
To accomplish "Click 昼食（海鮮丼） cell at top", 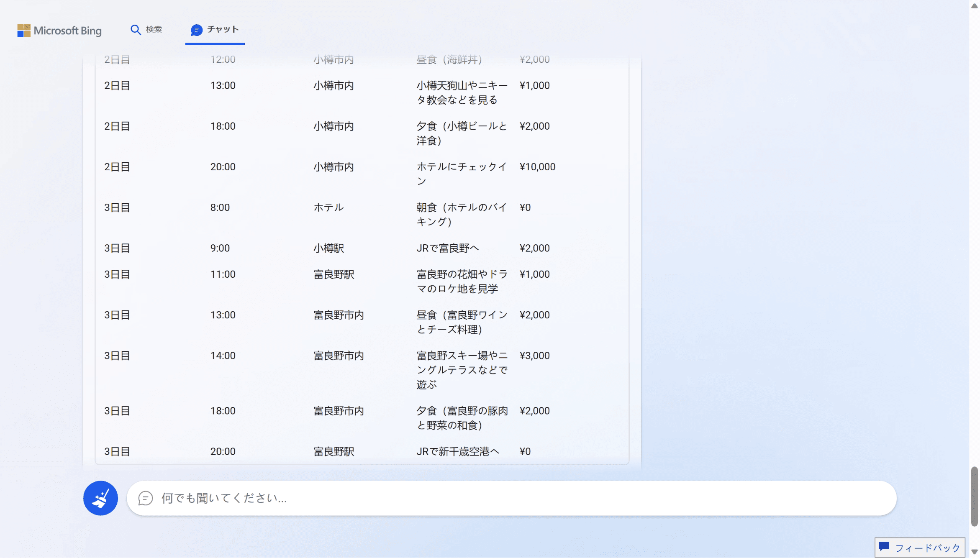I will (x=449, y=59).
